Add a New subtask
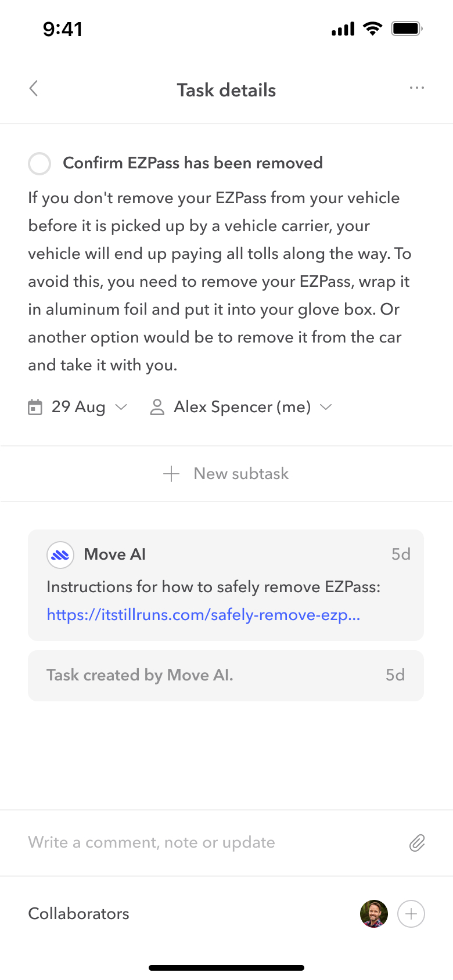Viewport: 453px width, 980px height. 241,474
